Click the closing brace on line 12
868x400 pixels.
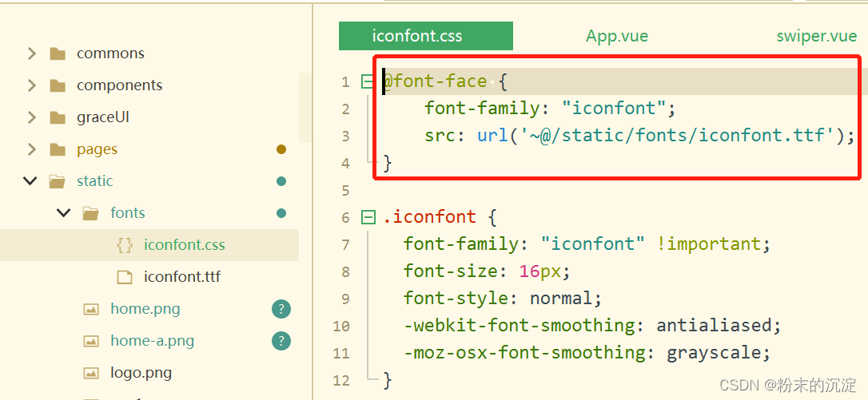pyautogui.click(x=388, y=379)
